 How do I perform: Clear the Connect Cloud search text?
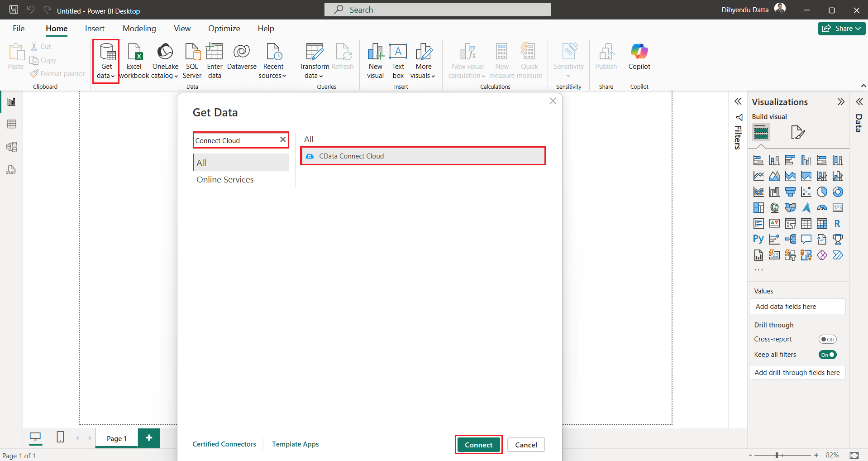click(283, 140)
